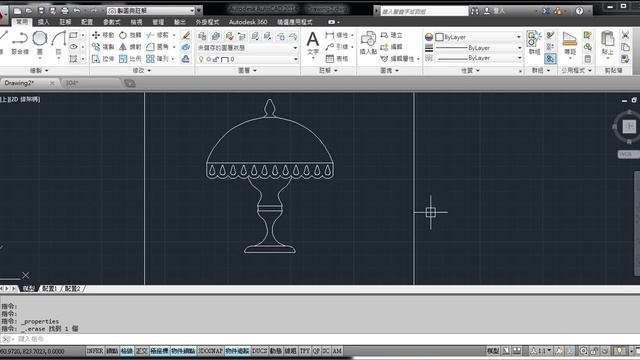
Task: Click the Paste tool
Action: click(x=607, y=43)
